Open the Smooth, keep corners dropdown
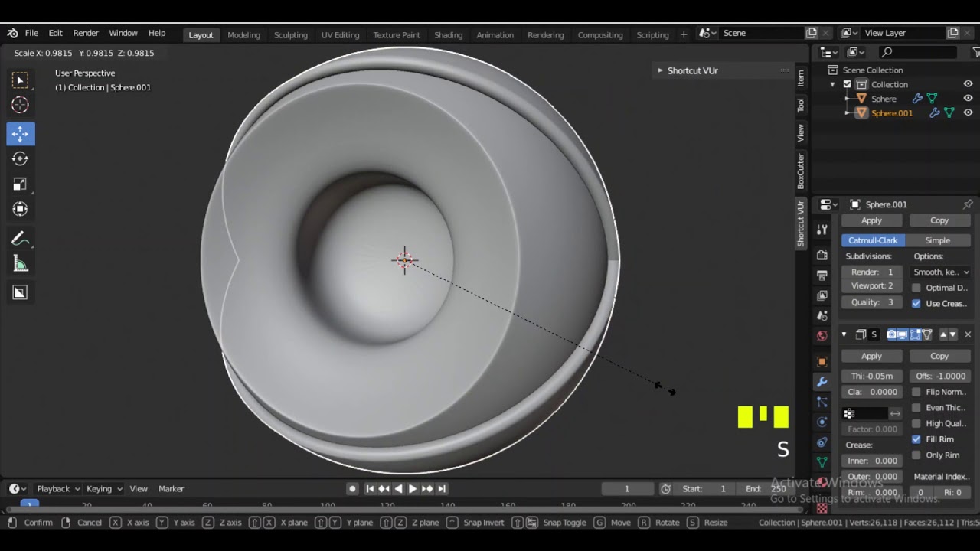Viewport: 980px width, 551px height. [x=941, y=272]
